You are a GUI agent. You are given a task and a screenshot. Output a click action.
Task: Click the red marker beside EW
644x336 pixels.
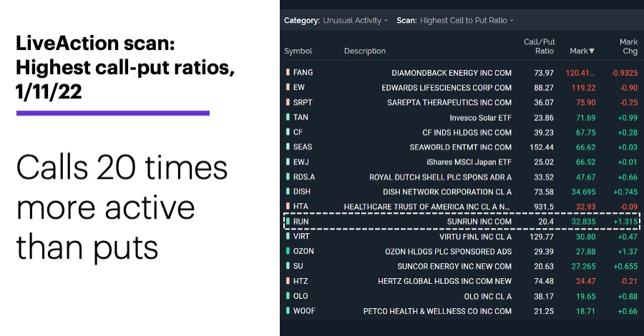(288, 87)
